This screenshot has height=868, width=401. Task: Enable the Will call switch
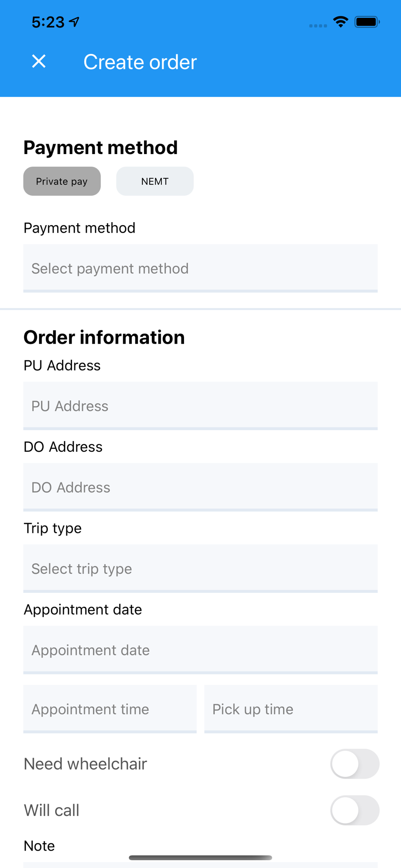(355, 810)
